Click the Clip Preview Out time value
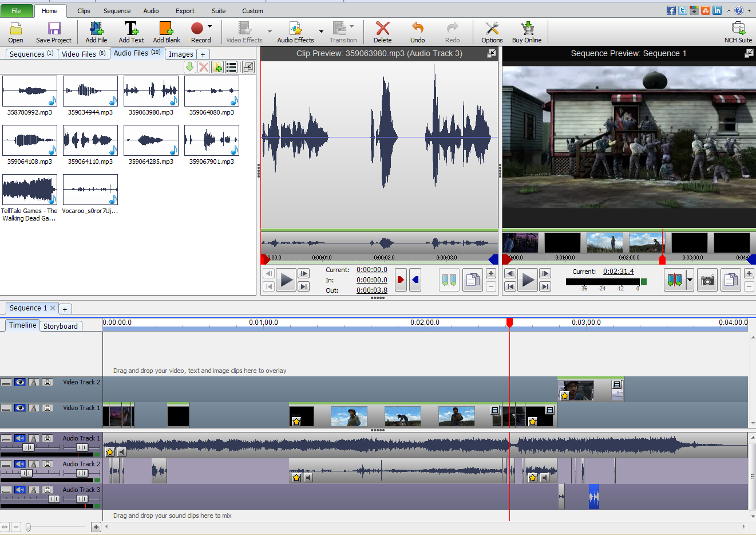This screenshot has width=756, height=535. (372, 290)
